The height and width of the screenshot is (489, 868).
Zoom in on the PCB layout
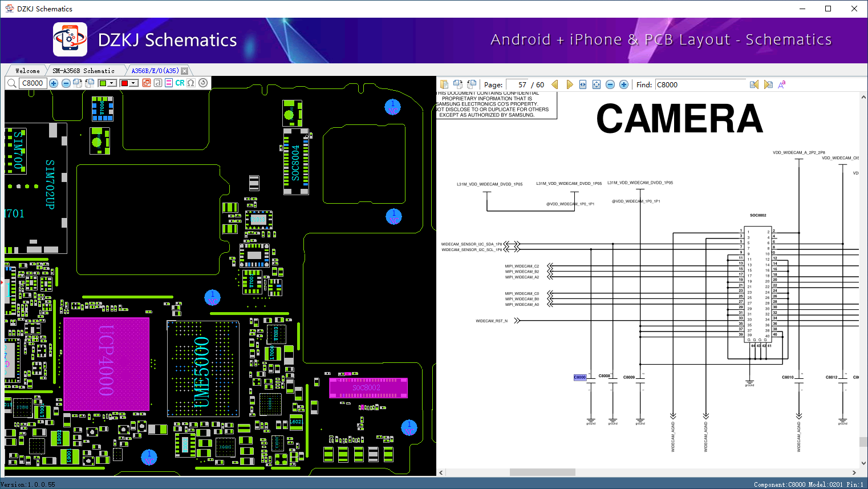54,83
